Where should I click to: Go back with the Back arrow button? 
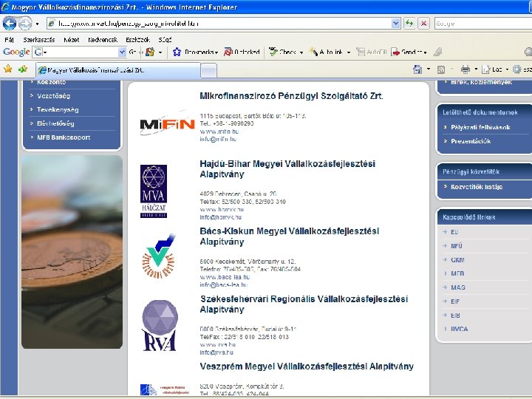[10, 24]
